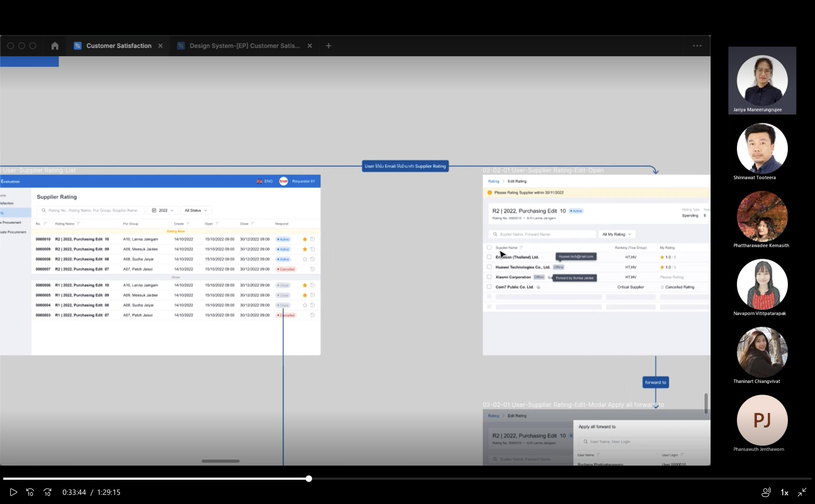
Task: Click the forward icon beside Xiaomi Corporation
Action: coord(549,277)
